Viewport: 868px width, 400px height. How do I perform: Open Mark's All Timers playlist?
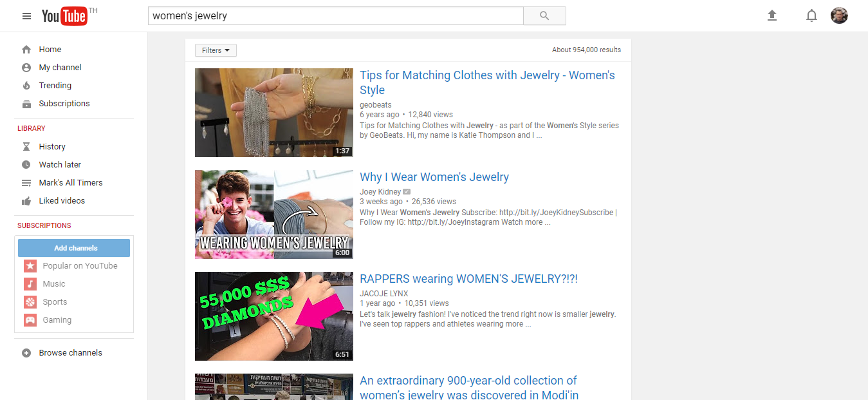(71, 182)
